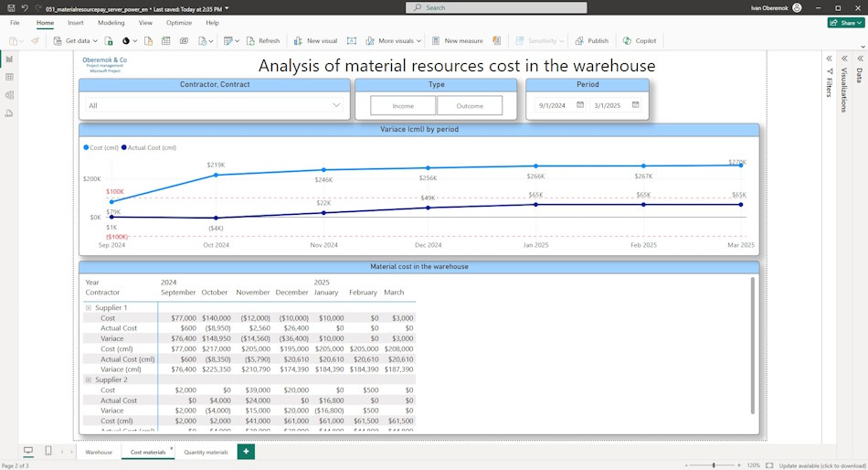Image resolution: width=868 pixels, height=470 pixels.
Task: Switch to Report view in left sidebar
Action: (9, 59)
